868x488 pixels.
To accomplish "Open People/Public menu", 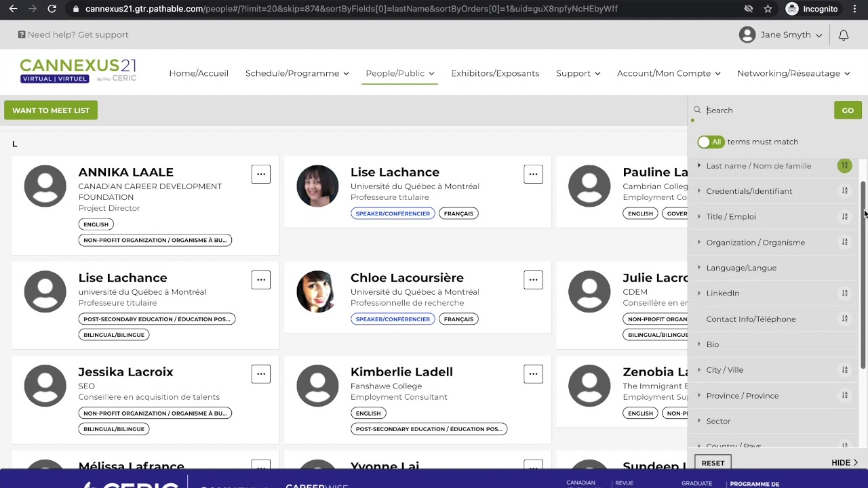I will (400, 73).
